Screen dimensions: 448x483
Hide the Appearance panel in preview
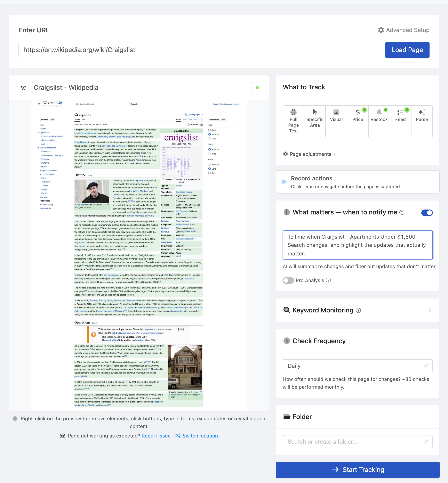pyautogui.click(x=223, y=120)
